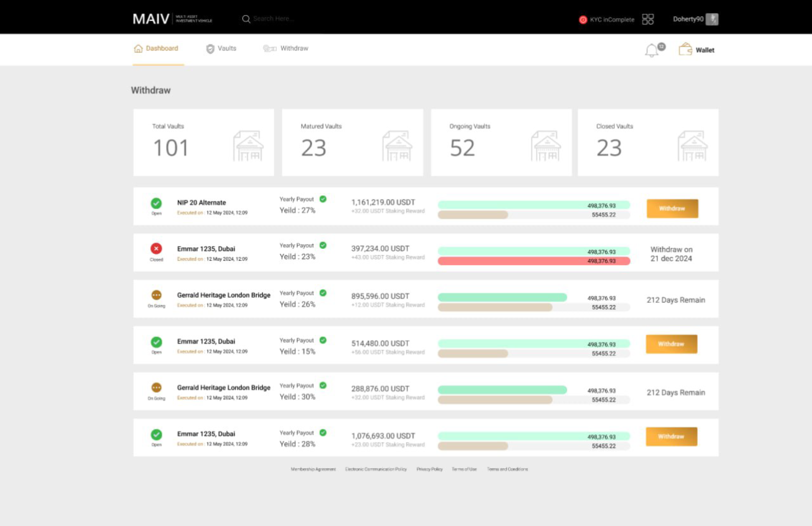Open the Wallet icon
This screenshot has width=812, height=526.
coord(685,49)
